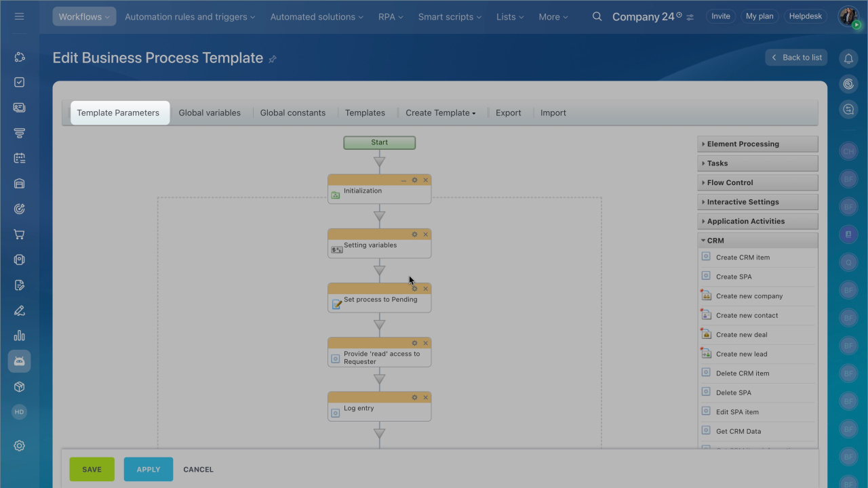Click the Start node of the workflow
Screen dimensions: 868x488
[379, 142]
